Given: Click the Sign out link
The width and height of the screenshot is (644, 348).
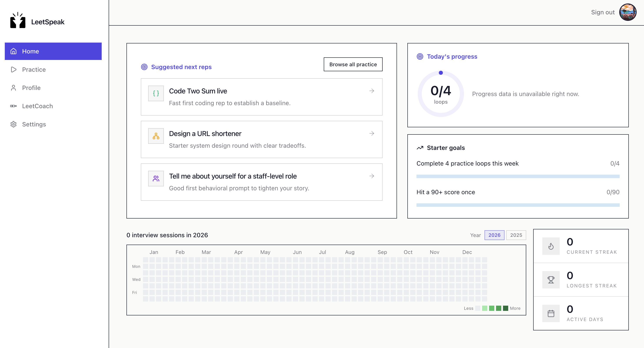Looking at the screenshot, I should (603, 12).
